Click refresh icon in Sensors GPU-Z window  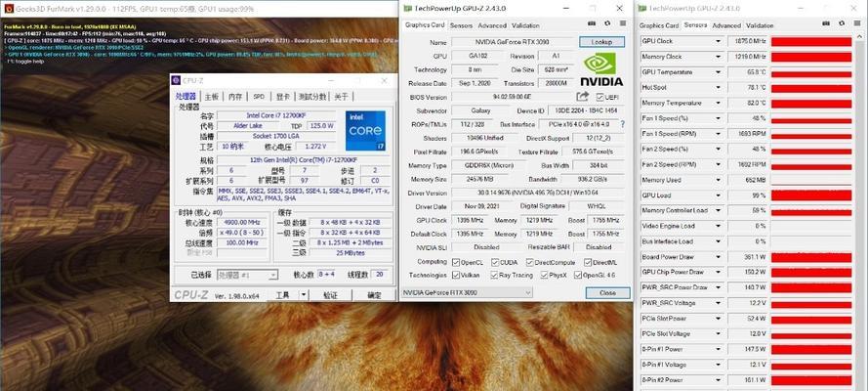tap(842, 23)
